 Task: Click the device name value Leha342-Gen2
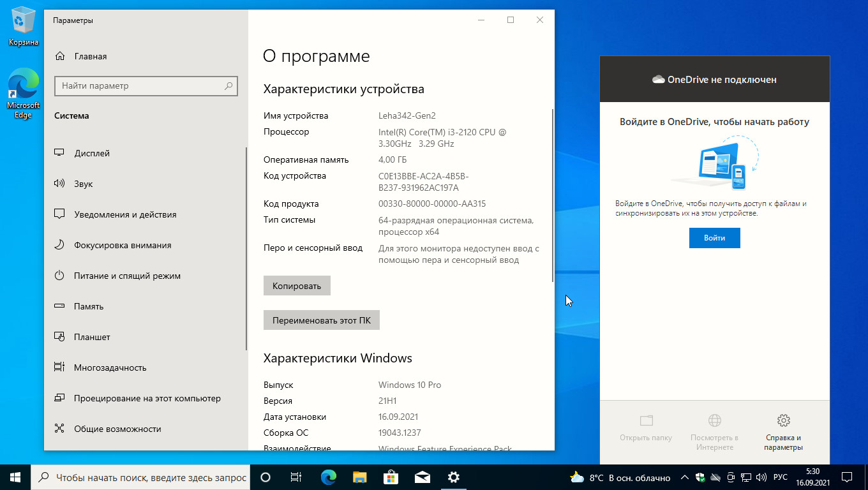[407, 115]
